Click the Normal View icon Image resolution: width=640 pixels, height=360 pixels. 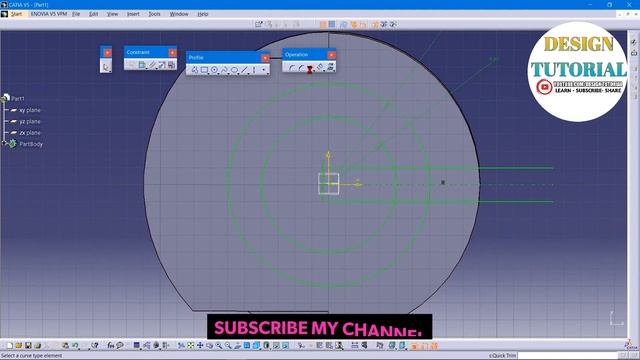pyautogui.click(x=238, y=346)
